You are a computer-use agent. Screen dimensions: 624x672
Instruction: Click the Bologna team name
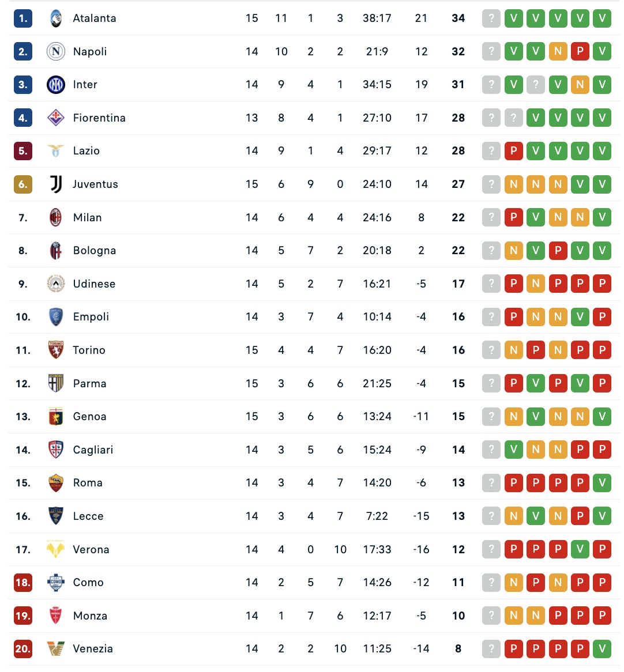(x=95, y=251)
